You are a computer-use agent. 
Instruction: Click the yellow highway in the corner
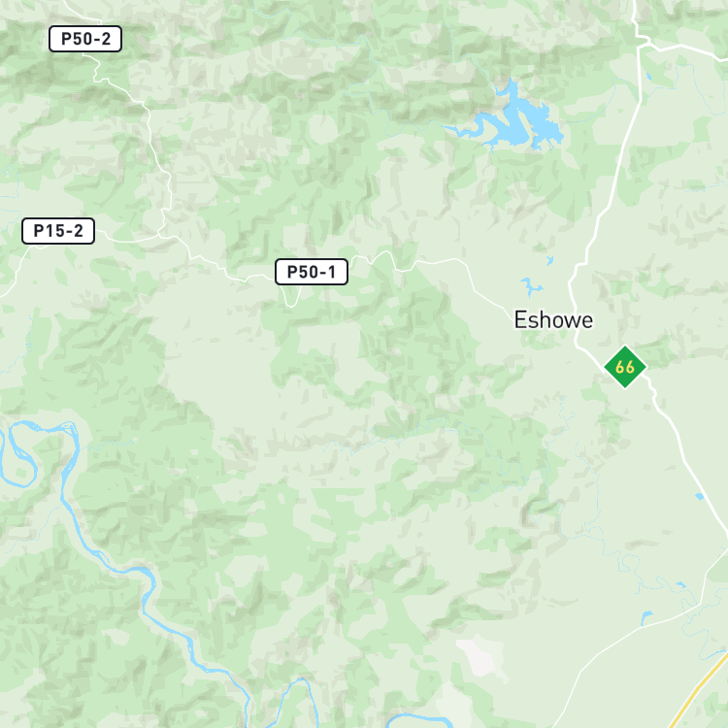click(698, 690)
